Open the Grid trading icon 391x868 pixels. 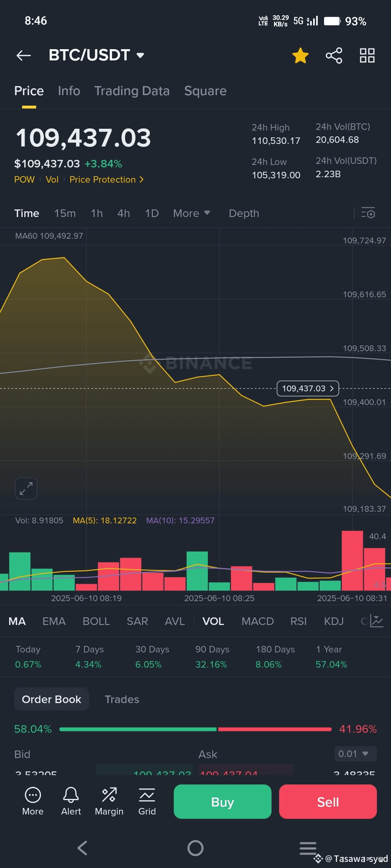147,801
